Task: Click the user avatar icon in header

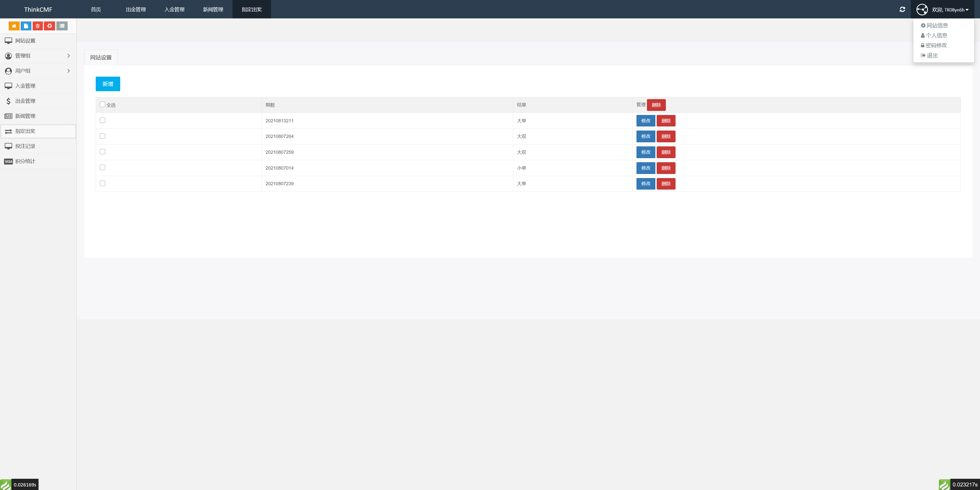Action: [922, 9]
